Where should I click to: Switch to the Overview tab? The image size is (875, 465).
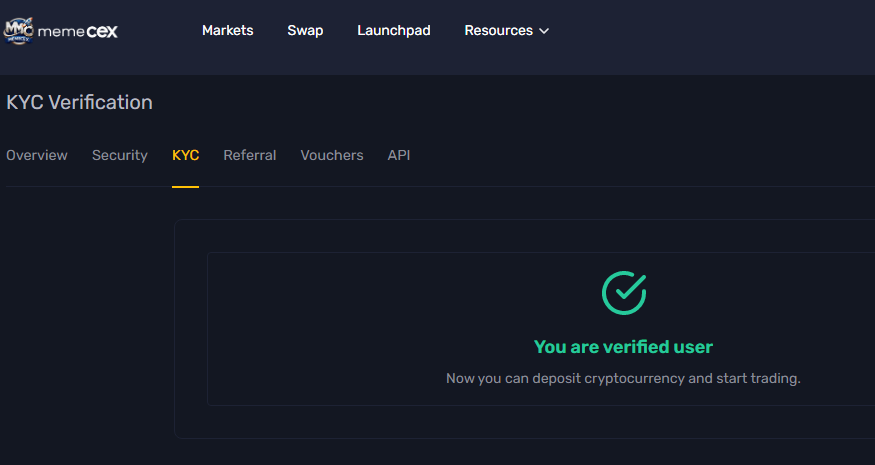37,155
